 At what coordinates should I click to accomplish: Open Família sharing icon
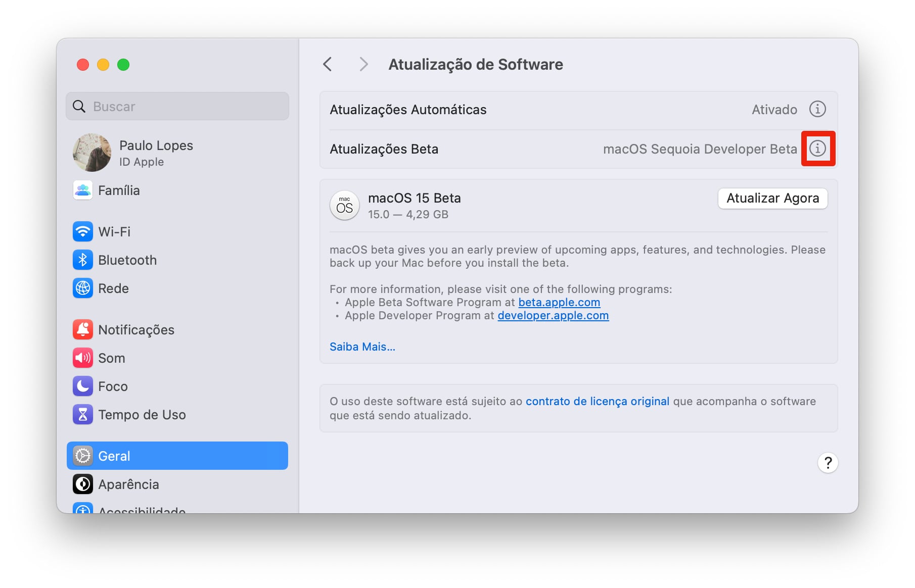tap(83, 190)
